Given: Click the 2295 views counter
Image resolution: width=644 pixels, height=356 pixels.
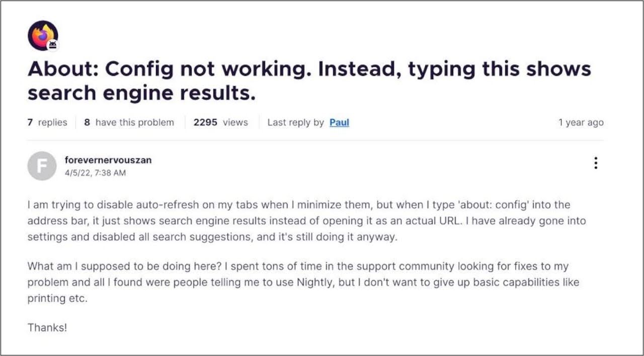Looking at the screenshot, I should pos(220,122).
